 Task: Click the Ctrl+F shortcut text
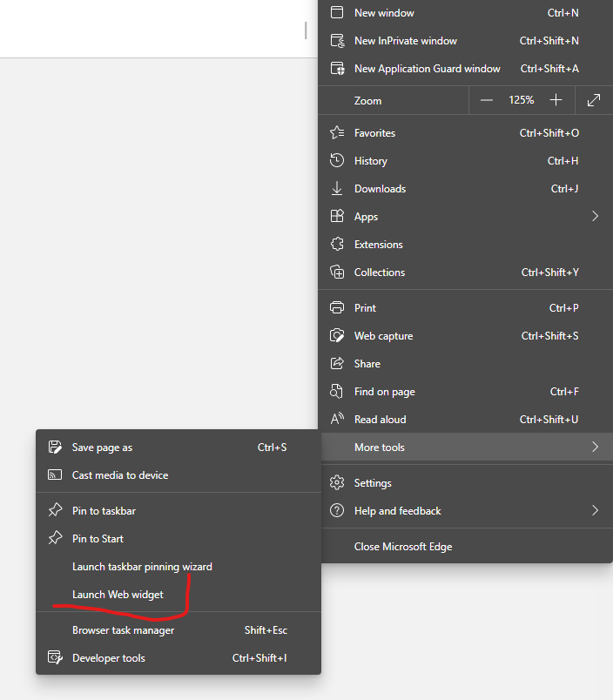(564, 392)
